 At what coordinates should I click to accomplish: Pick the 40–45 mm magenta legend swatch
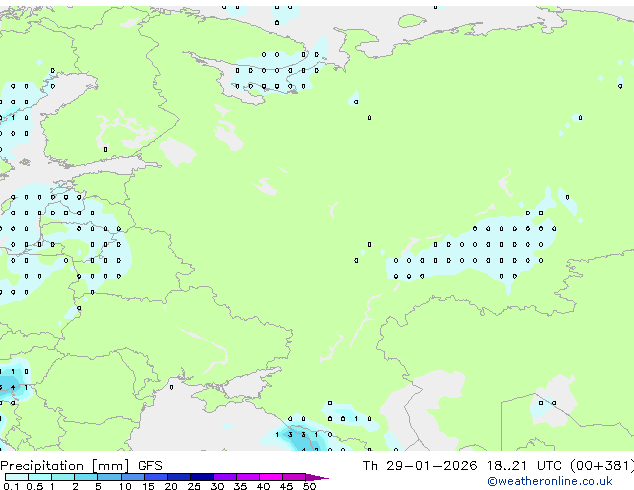[271, 477]
